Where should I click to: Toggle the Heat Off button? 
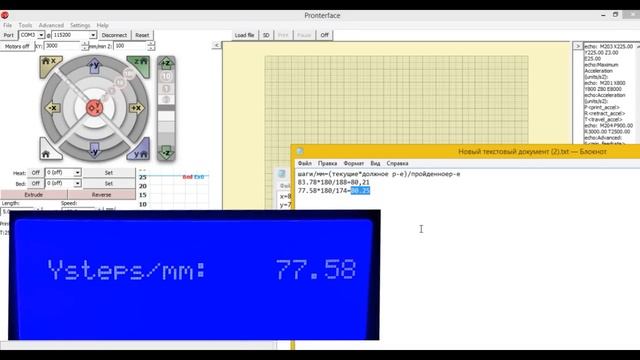(36, 173)
